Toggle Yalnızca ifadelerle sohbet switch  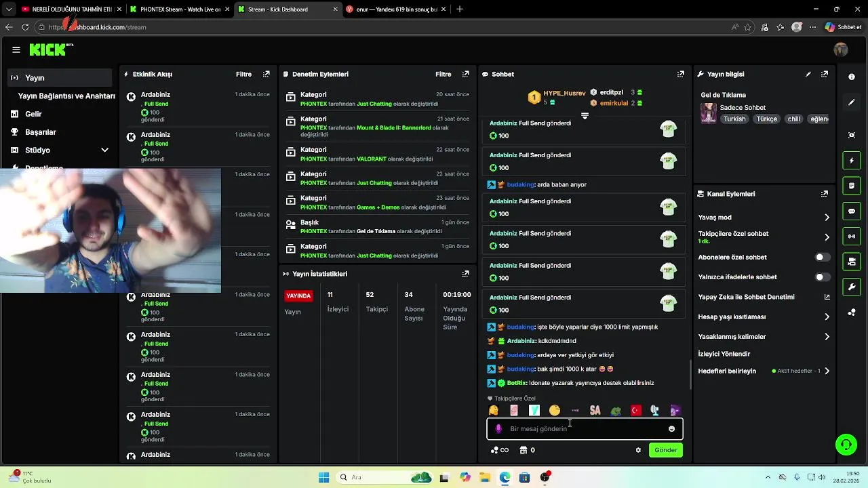point(823,277)
